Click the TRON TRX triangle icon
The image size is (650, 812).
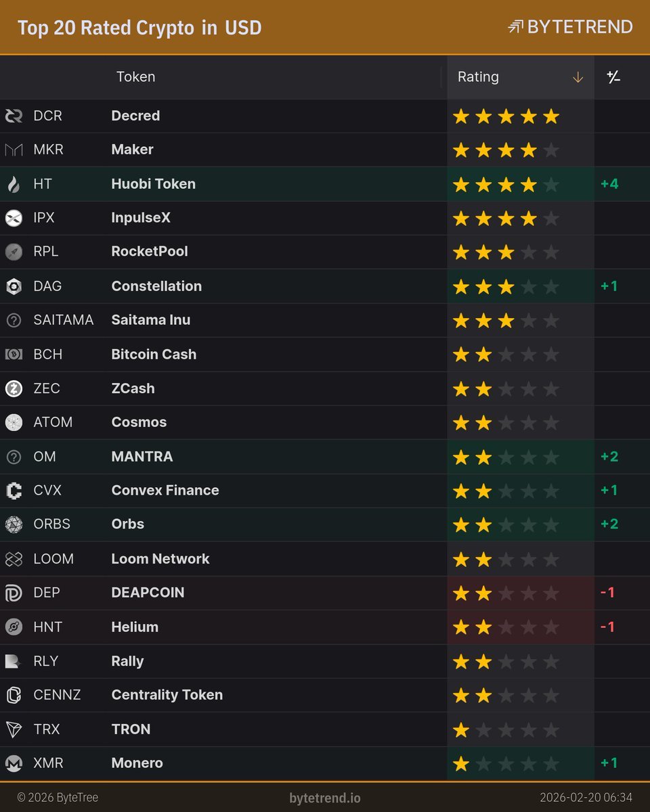14,729
